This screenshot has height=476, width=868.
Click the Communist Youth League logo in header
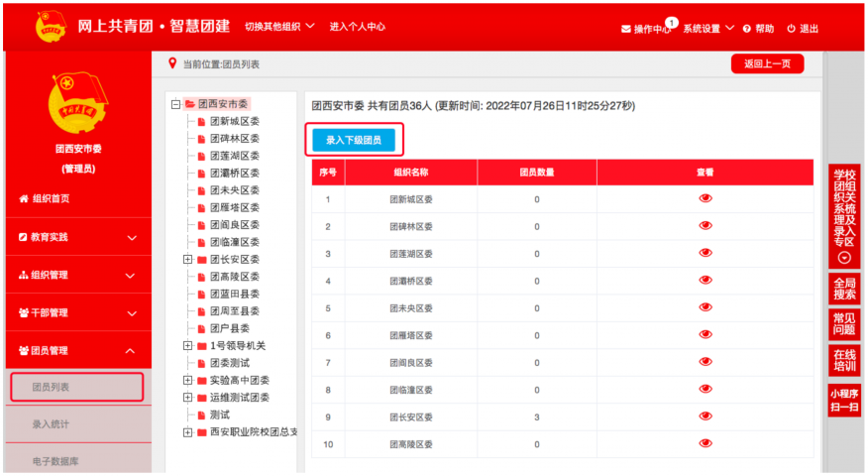[50, 27]
